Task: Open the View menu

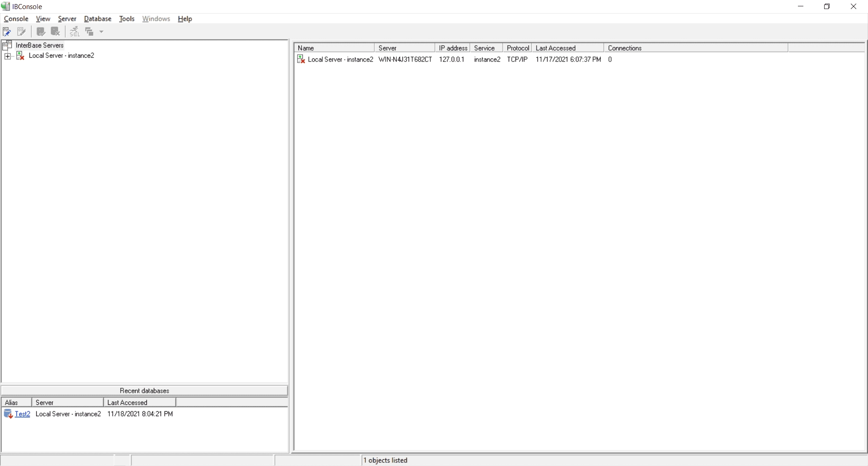Action: (x=43, y=19)
